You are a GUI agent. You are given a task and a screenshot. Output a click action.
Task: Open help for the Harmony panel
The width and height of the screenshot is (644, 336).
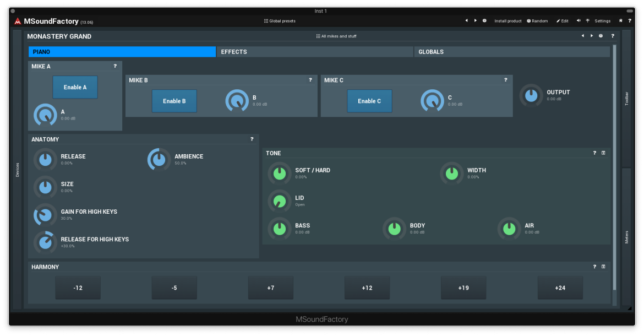click(594, 267)
